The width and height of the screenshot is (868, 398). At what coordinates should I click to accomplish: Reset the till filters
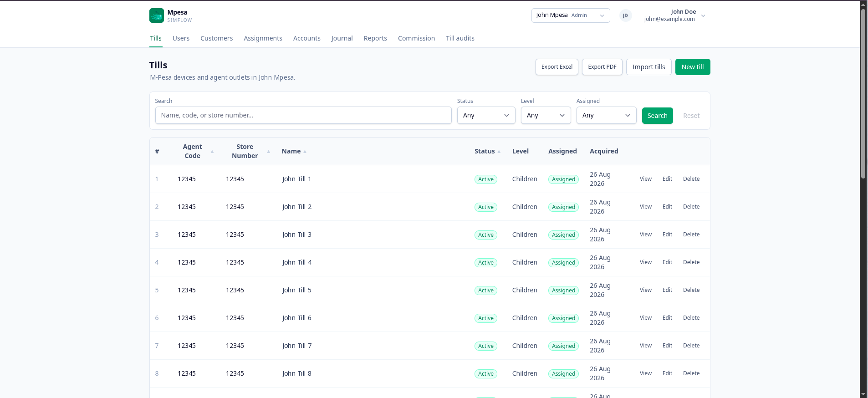pos(691,116)
